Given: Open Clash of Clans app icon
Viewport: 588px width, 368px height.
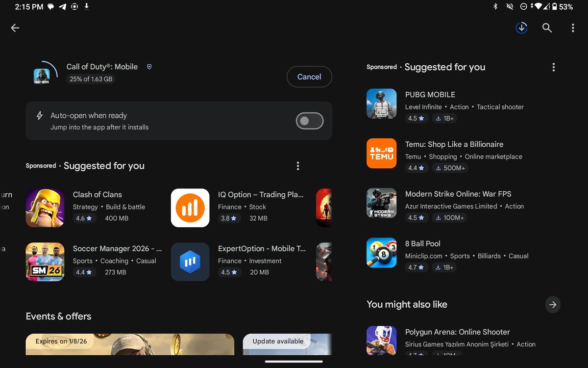Looking at the screenshot, I should pyautogui.click(x=45, y=208).
